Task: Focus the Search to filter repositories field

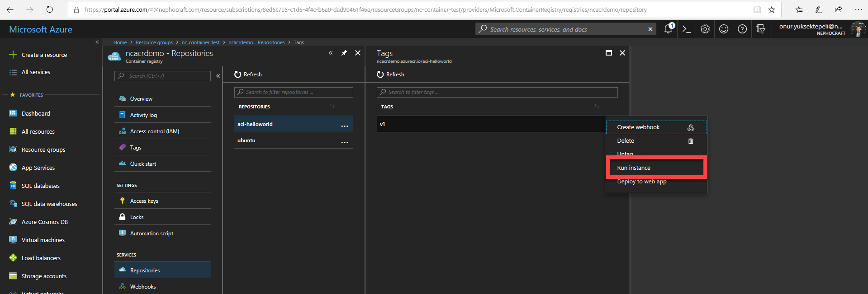Action: 294,92
